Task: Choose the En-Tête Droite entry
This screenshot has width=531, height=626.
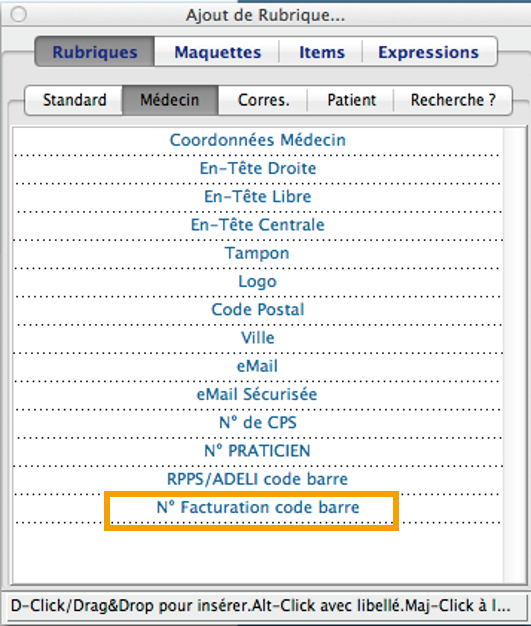Action: [258, 168]
